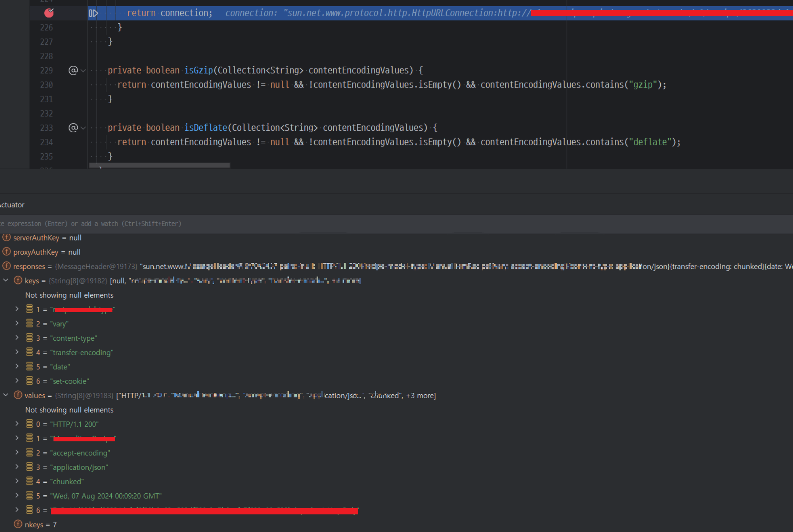
Task: Click the editor horizontal scrollbar
Action: (159, 165)
